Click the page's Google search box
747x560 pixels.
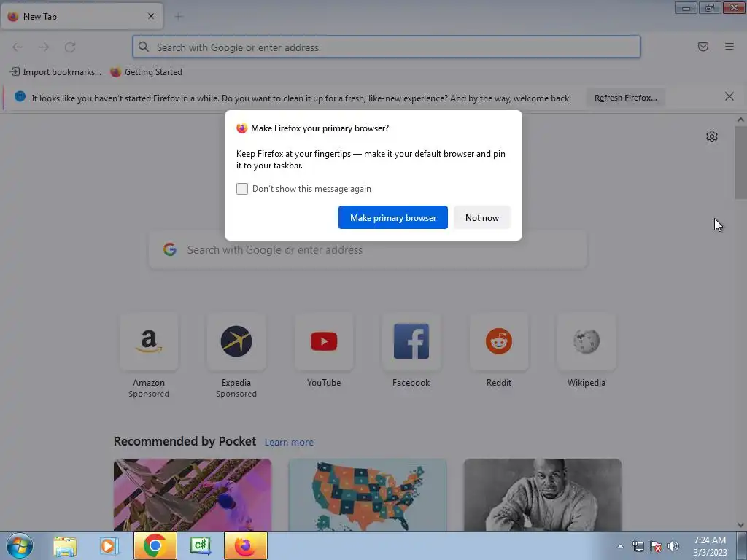[368, 250]
